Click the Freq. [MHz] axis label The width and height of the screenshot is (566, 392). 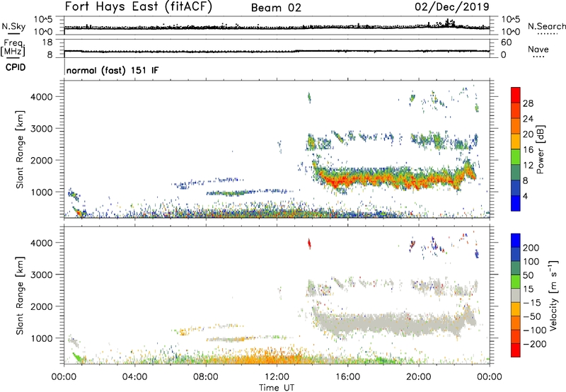click(13, 48)
